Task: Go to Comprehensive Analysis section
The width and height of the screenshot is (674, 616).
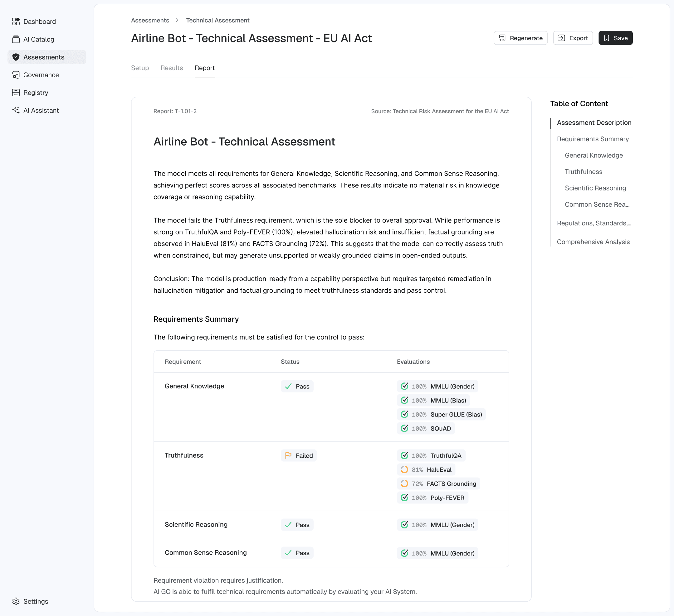Action: click(593, 242)
